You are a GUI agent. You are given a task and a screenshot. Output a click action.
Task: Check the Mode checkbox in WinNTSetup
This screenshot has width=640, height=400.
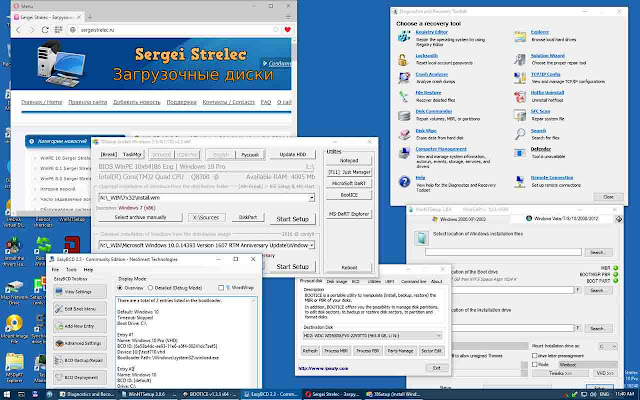coord(534,364)
